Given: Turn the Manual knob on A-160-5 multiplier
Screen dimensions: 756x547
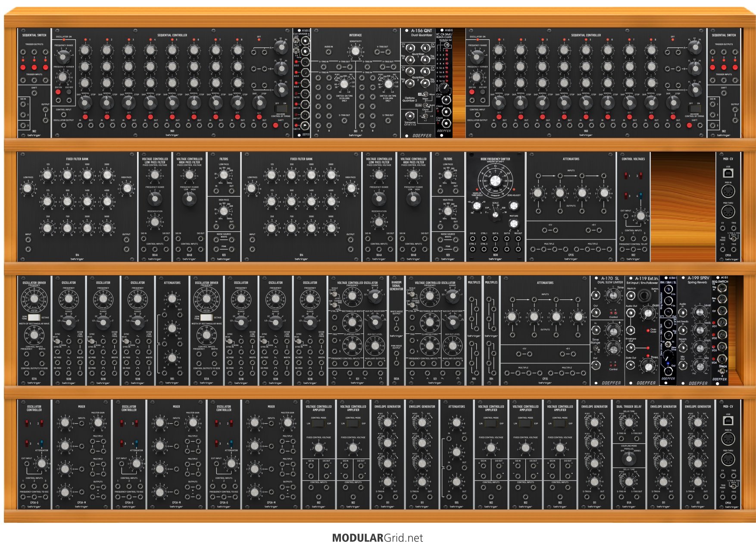Looking at the screenshot, I should click(444, 87).
